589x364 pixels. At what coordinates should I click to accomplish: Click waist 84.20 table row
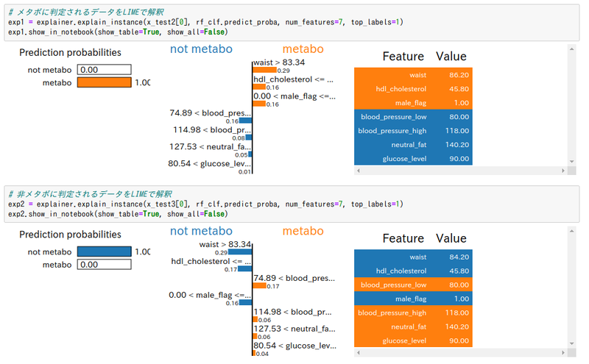click(x=413, y=257)
